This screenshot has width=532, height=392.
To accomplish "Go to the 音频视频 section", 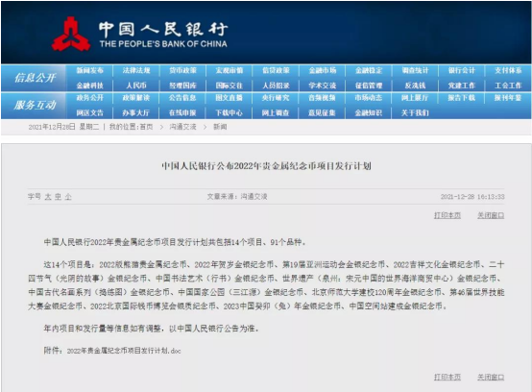I will click(x=323, y=98).
